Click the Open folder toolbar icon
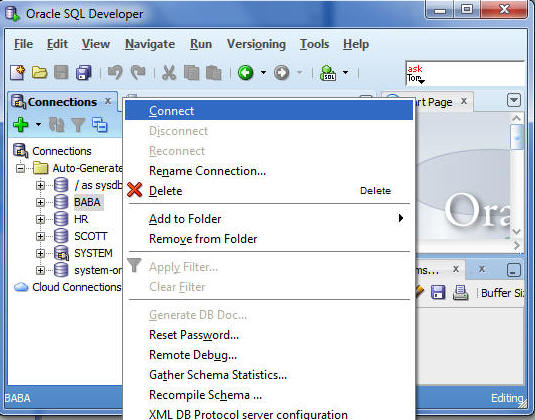Screen dimensions: 535x420 [39, 73]
